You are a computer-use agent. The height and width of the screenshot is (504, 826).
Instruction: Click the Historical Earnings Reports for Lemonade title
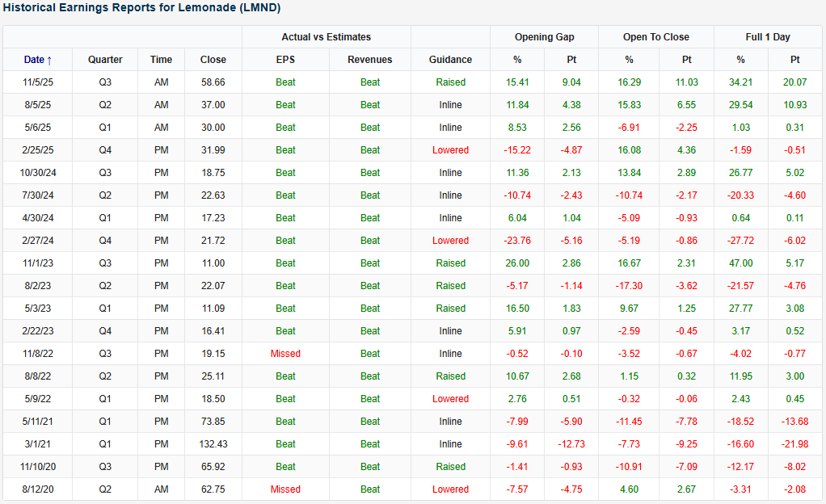pyautogui.click(x=142, y=7)
